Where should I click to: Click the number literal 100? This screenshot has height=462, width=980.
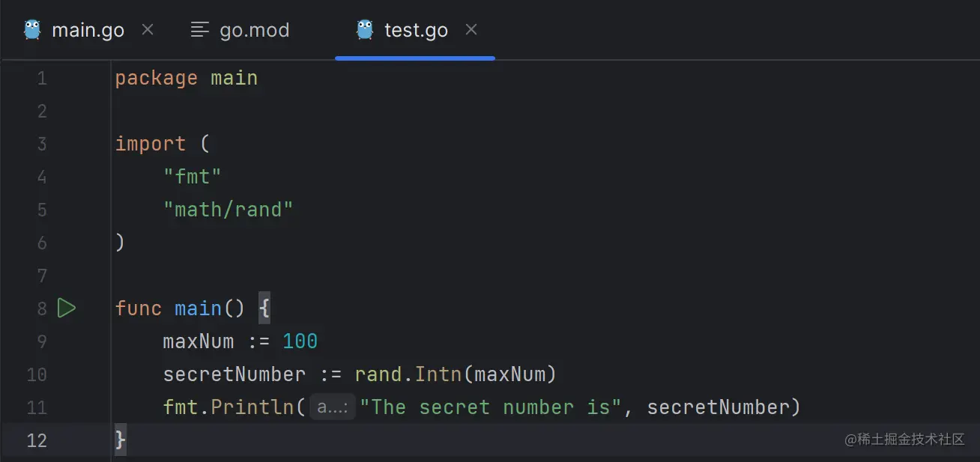click(300, 341)
